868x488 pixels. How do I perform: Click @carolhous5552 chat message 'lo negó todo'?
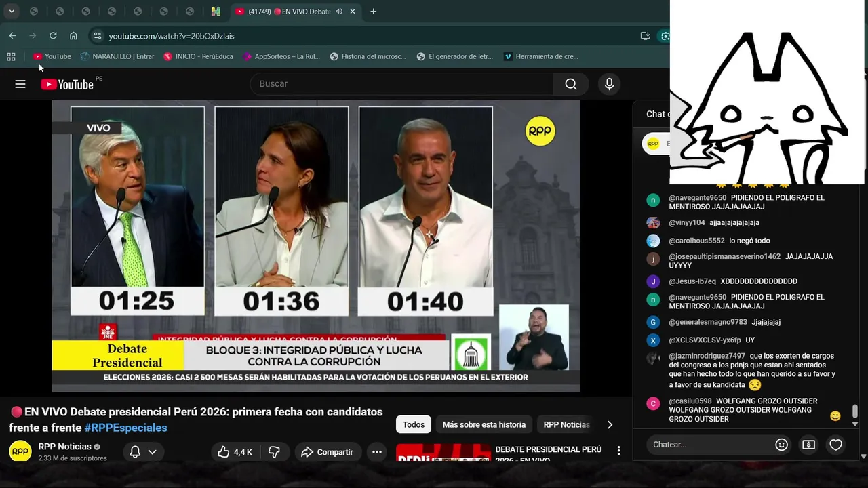click(x=749, y=241)
